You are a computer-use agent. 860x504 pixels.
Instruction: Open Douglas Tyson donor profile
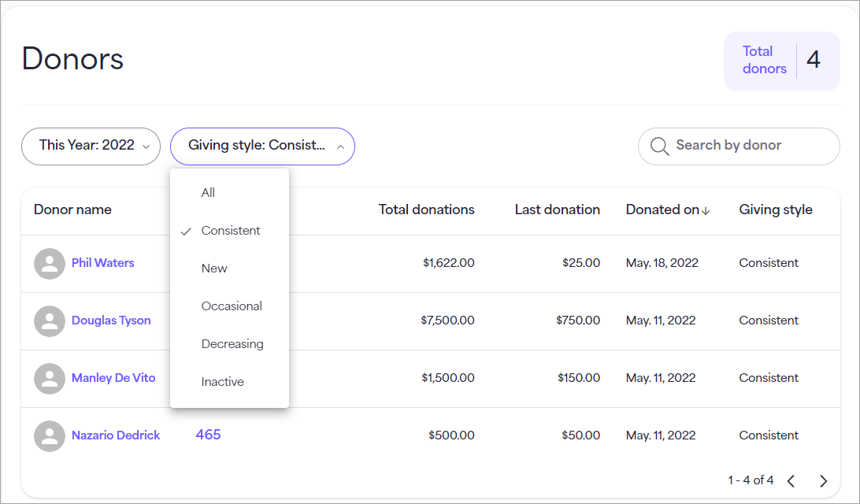tap(111, 321)
